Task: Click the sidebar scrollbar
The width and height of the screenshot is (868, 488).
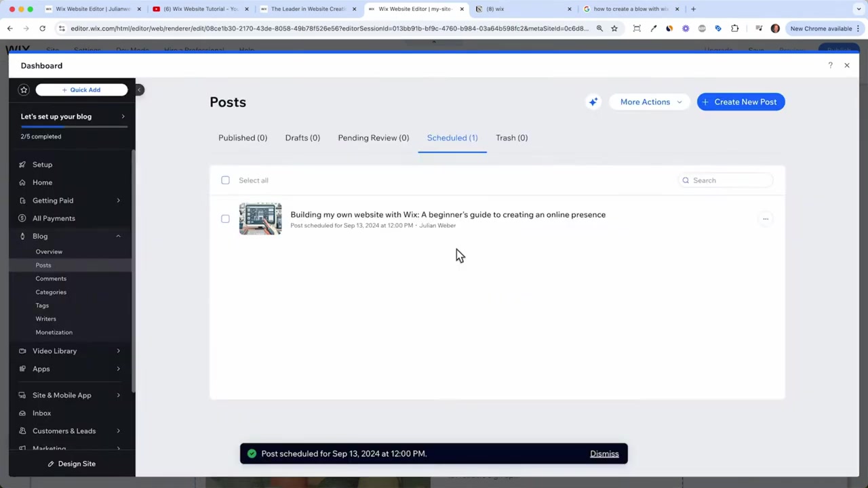Action: click(x=133, y=271)
